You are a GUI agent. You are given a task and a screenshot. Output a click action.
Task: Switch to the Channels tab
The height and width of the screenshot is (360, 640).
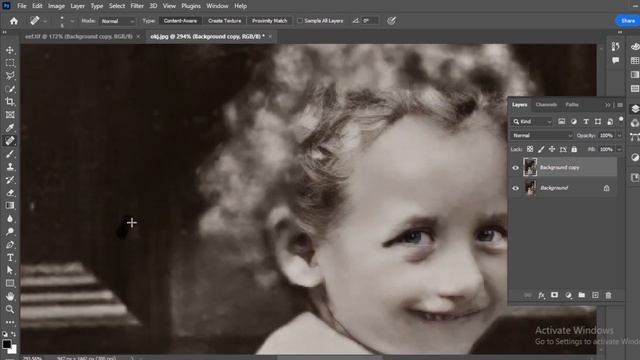pos(546,105)
